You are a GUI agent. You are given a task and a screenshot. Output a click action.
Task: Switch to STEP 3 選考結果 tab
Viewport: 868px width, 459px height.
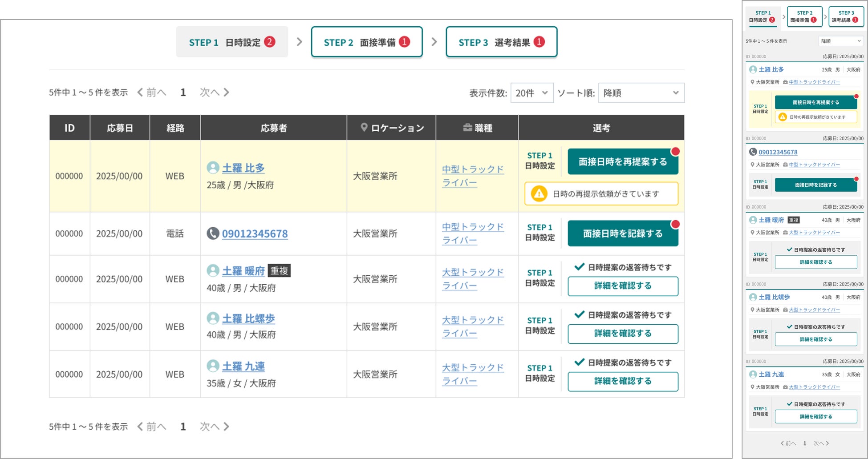tap(501, 42)
